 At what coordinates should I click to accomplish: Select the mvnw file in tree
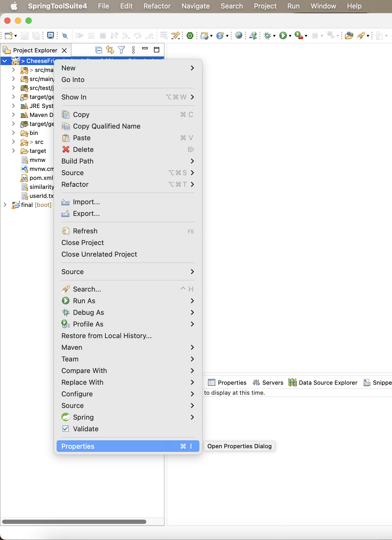point(33,160)
